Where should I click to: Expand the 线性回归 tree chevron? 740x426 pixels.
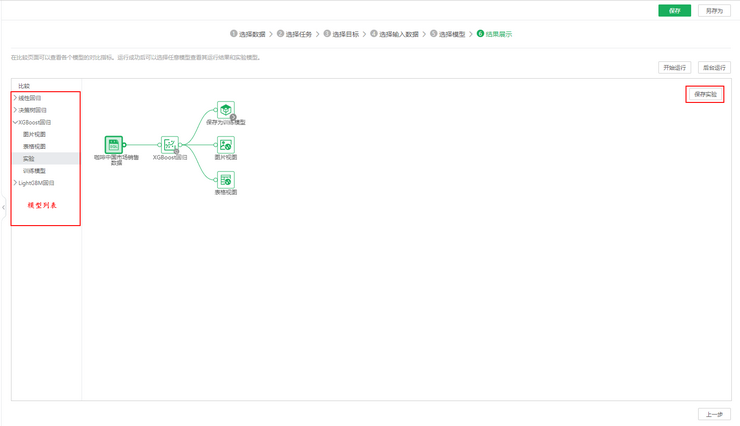tap(15, 98)
